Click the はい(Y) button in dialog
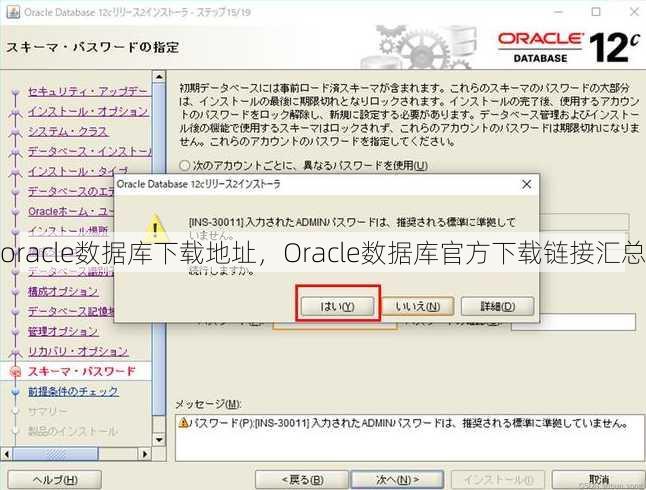 click(337, 306)
